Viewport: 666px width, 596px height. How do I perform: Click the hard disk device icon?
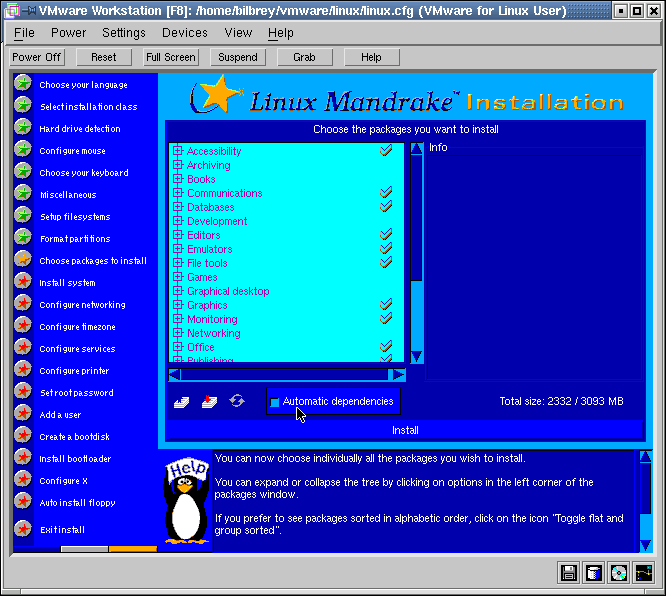594,573
